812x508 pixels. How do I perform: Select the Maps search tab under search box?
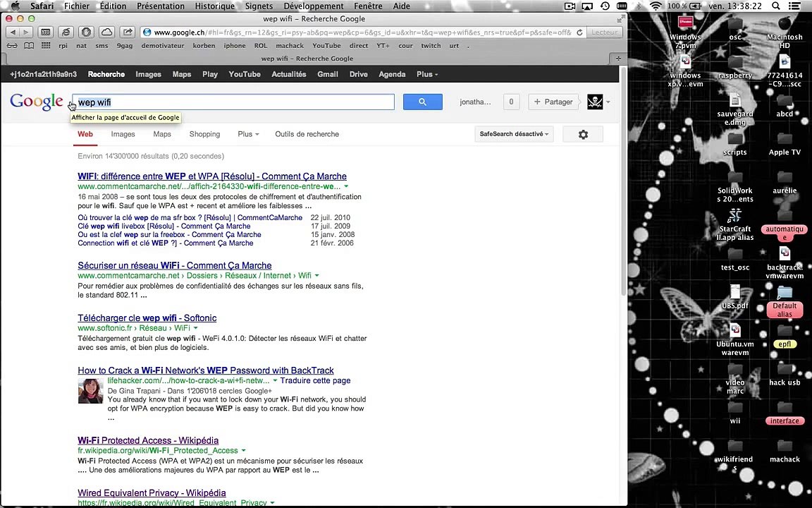point(162,134)
